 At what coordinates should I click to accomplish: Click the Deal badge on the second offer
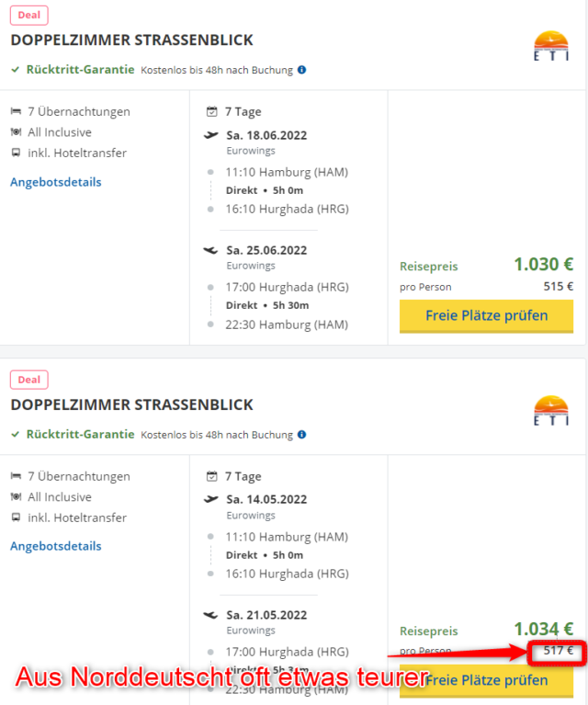point(29,380)
